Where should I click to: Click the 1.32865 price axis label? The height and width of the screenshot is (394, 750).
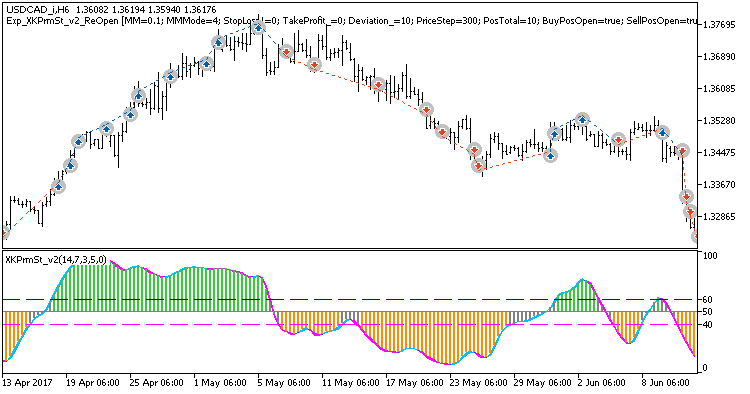720,217
